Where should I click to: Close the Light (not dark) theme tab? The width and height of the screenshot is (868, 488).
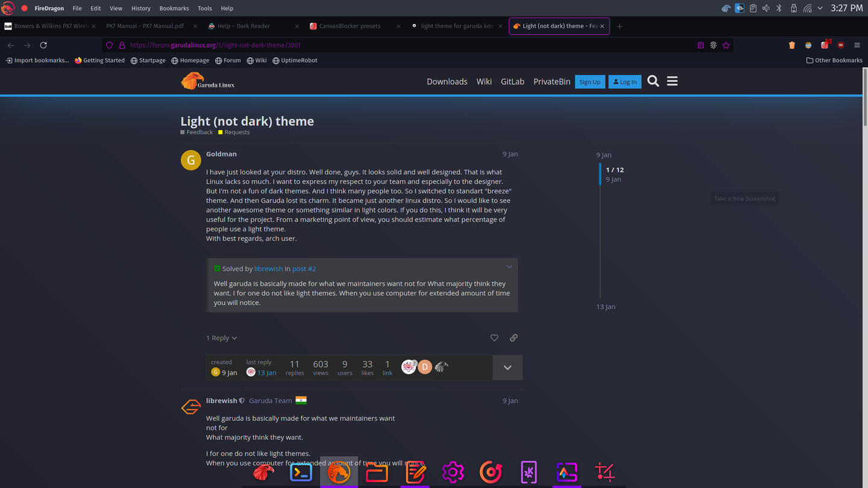pos(602,26)
